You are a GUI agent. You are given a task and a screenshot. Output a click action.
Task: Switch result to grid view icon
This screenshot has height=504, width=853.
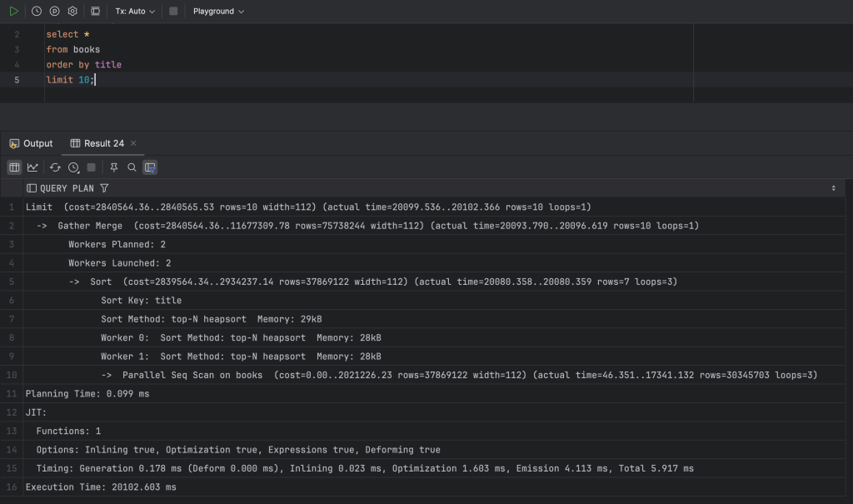pos(14,167)
